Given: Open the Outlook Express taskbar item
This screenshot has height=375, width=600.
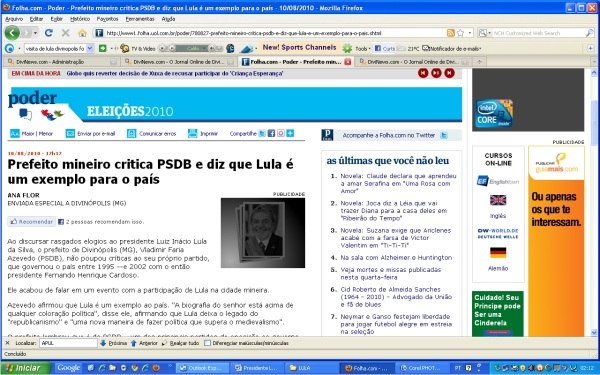Looking at the screenshot, I should point(202,368).
